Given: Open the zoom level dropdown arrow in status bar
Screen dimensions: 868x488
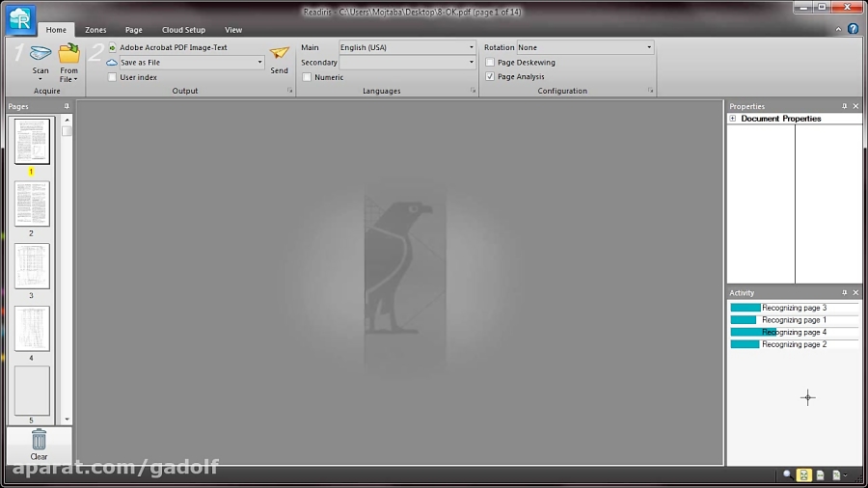Looking at the screenshot, I should pos(845,475).
